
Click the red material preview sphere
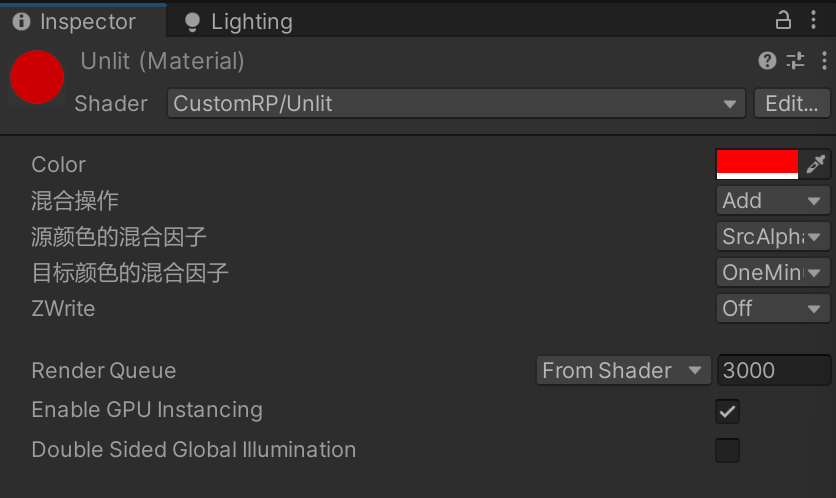click(37, 77)
